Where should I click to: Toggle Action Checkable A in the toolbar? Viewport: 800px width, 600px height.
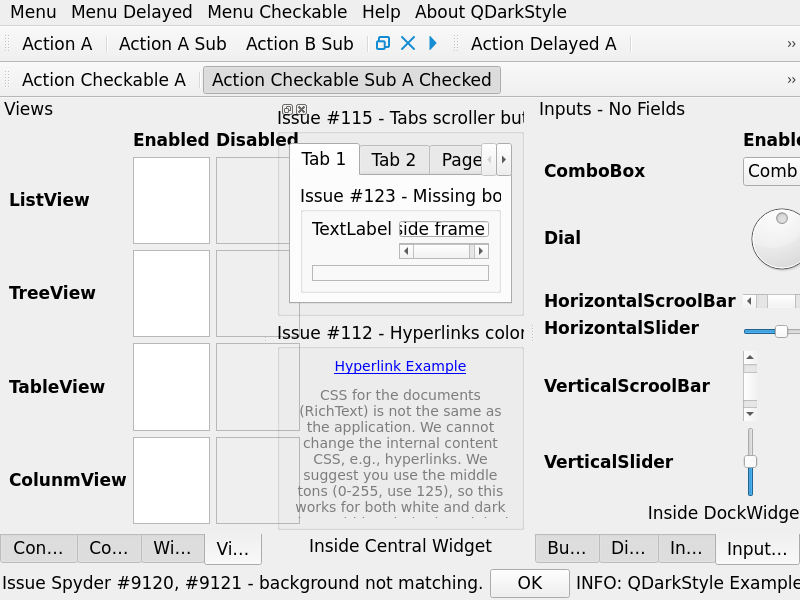coord(103,80)
